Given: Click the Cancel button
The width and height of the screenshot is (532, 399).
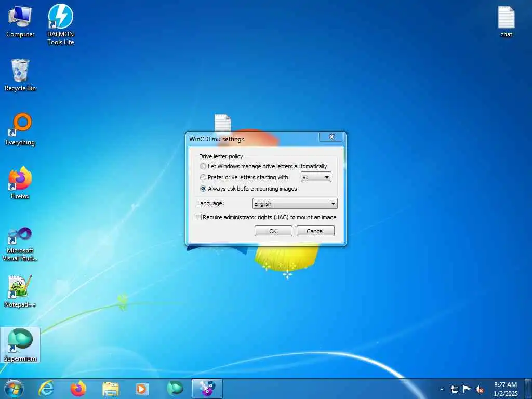Looking at the screenshot, I should tap(315, 231).
